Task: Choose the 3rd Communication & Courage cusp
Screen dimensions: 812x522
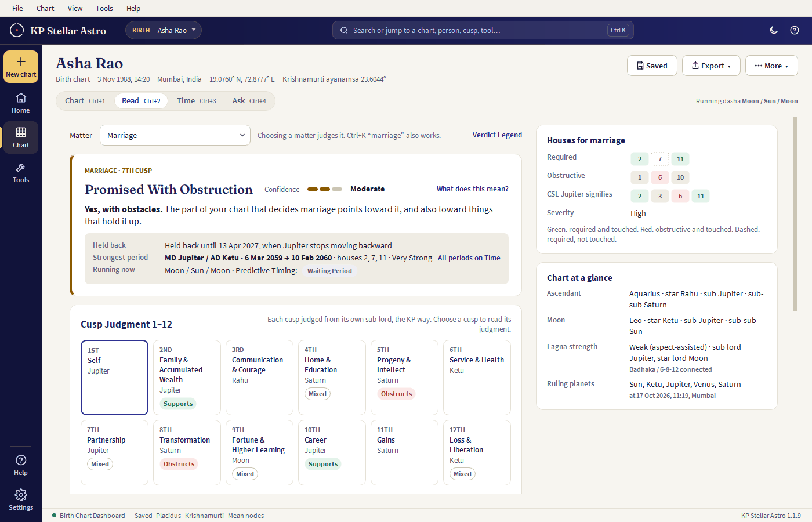Action: click(259, 378)
